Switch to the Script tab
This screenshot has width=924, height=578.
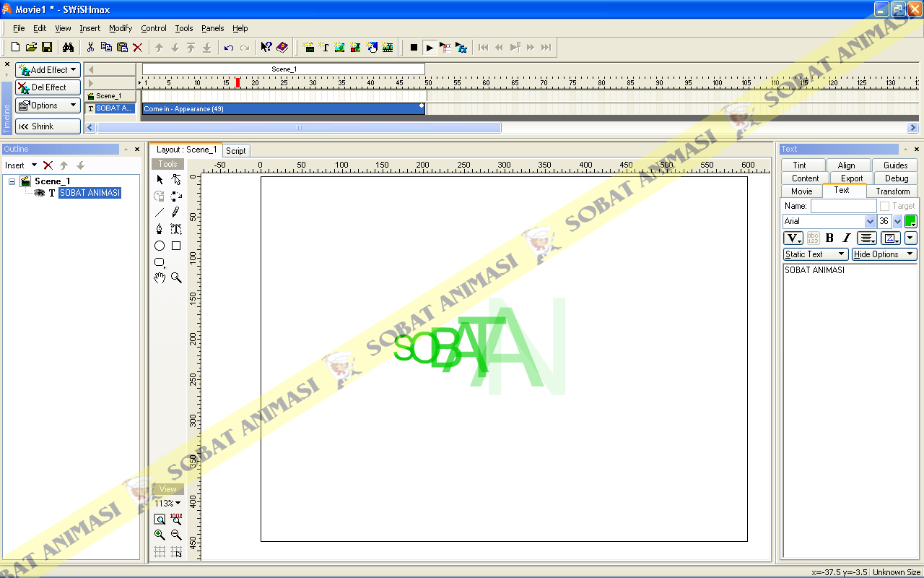(x=236, y=150)
